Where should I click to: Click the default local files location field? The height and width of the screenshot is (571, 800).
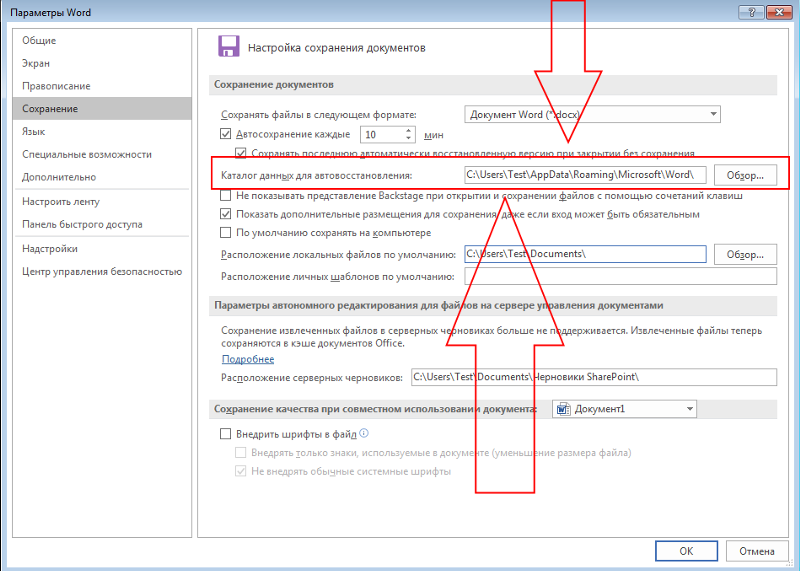[x=585, y=254]
